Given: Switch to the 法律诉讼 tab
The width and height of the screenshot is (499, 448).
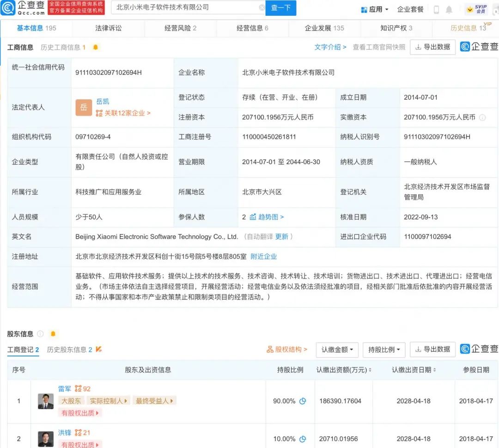Looking at the screenshot, I should [108, 28].
